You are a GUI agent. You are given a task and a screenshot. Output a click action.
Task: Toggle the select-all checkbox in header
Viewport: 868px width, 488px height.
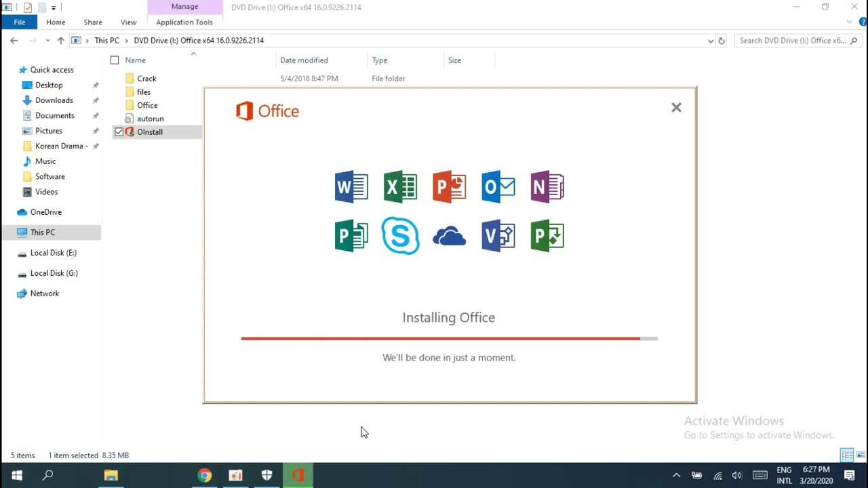click(115, 60)
